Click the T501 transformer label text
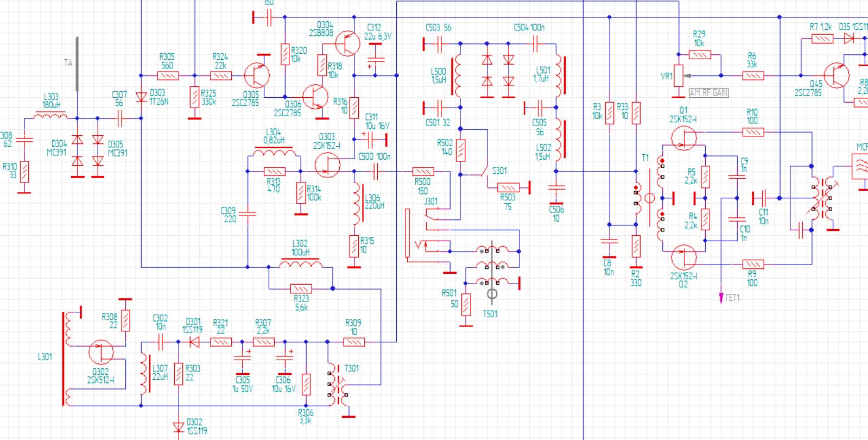The height and width of the screenshot is (440, 868). point(490,314)
